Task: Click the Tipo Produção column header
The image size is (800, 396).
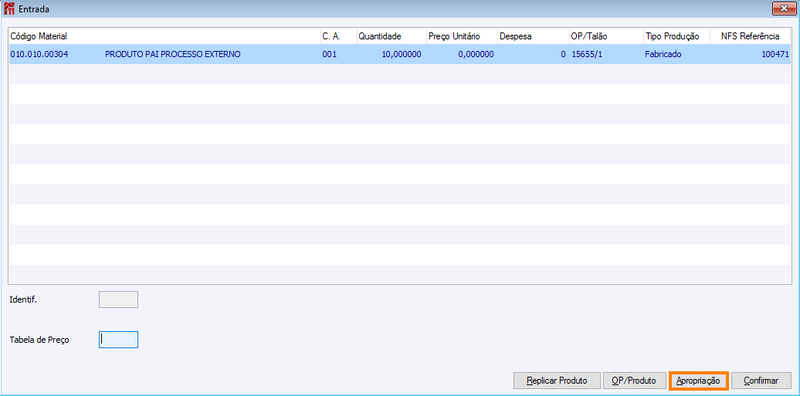Action: [x=676, y=36]
